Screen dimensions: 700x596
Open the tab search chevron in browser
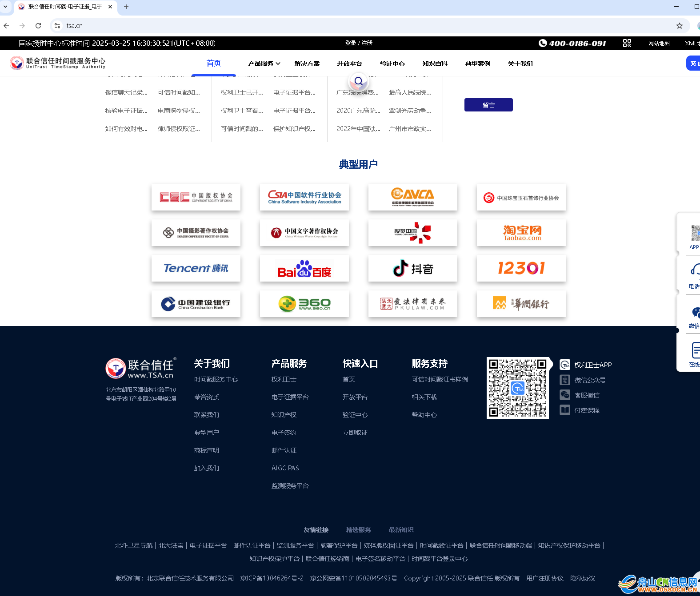click(5, 7)
